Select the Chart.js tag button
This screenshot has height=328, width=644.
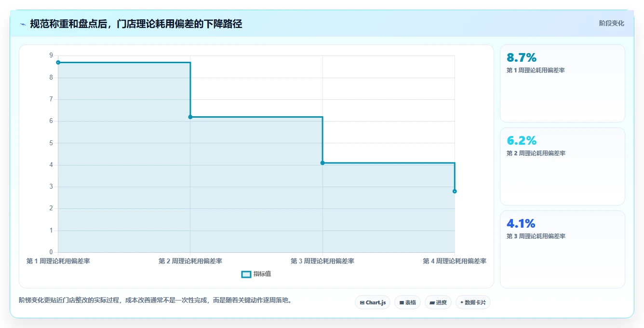(x=373, y=302)
